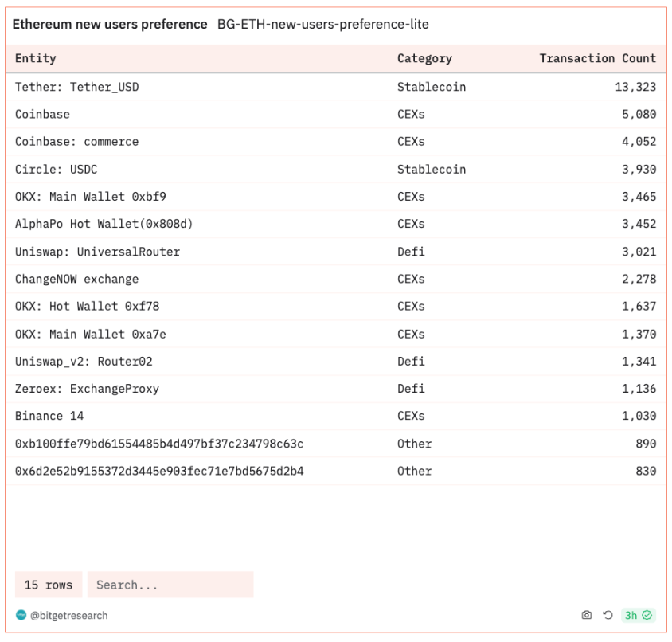The width and height of the screenshot is (672, 642).
Task: Select the Binance 14 row
Action: click(x=49, y=416)
